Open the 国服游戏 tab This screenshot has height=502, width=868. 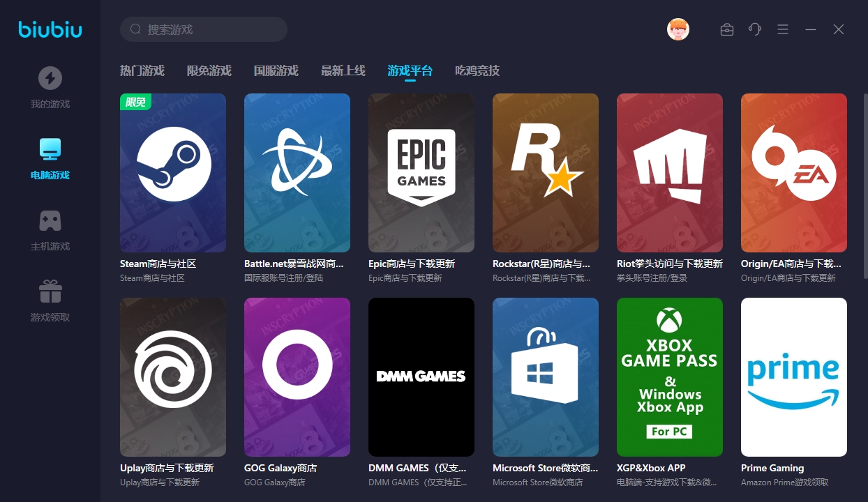pos(276,70)
